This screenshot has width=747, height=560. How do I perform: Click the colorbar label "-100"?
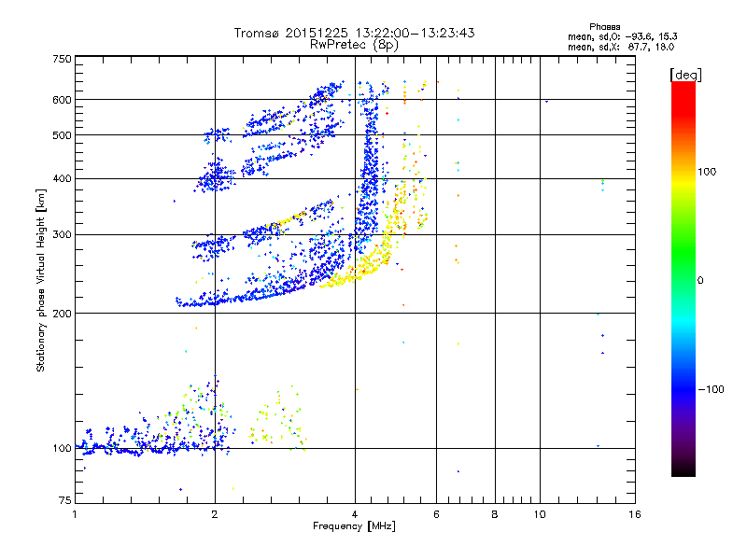[x=711, y=389]
